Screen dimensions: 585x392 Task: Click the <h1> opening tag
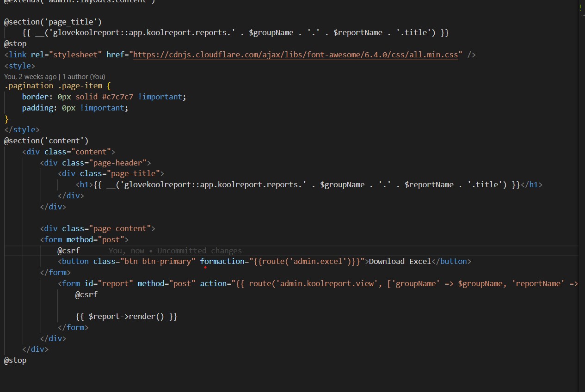(84, 185)
